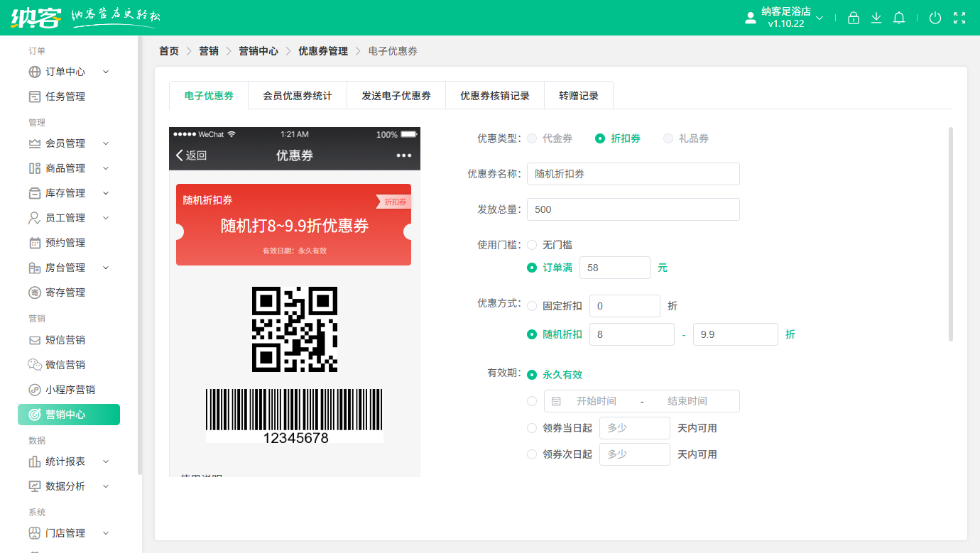Select the 无门槛 threshold option
Viewport: 980px width, 553px height.
coord(532,245)
